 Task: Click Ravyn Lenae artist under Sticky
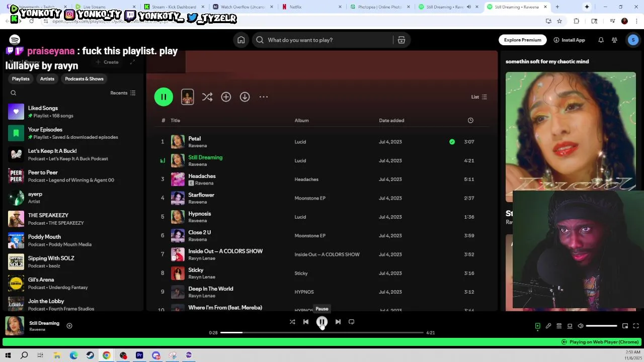tap(202, 277)
